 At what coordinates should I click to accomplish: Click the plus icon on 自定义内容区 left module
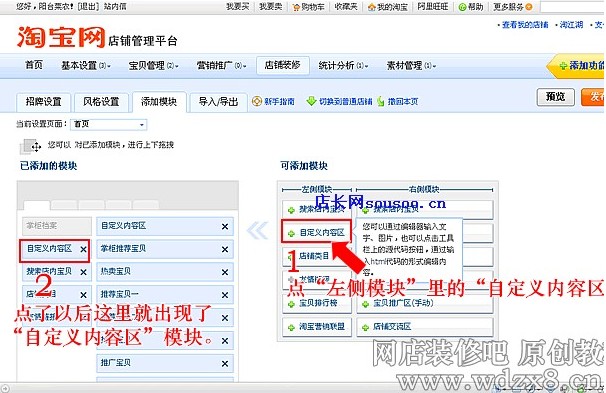tap(291, 233)
